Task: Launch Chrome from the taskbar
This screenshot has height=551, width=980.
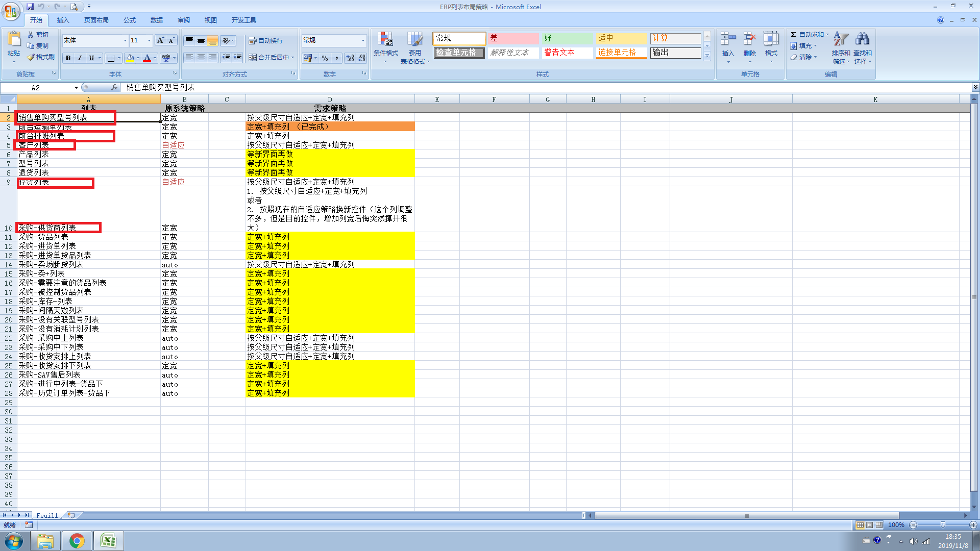Action: pos(77,541)
